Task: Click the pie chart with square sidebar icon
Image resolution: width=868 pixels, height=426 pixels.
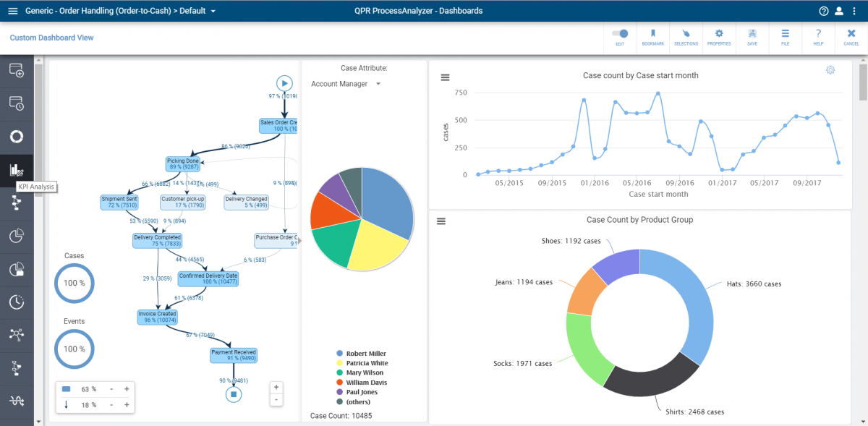Action: (16, 269)
